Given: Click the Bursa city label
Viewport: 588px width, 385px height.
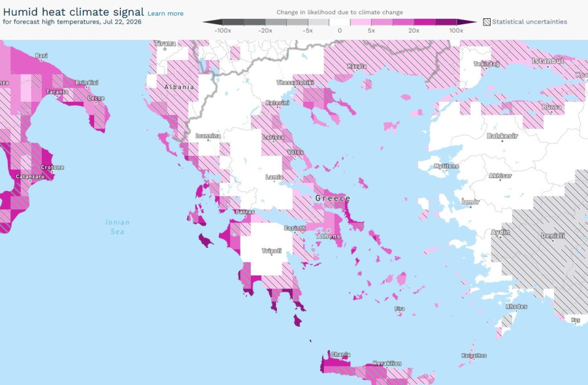Looking at the screenshot, I should [x=551, y=107].
